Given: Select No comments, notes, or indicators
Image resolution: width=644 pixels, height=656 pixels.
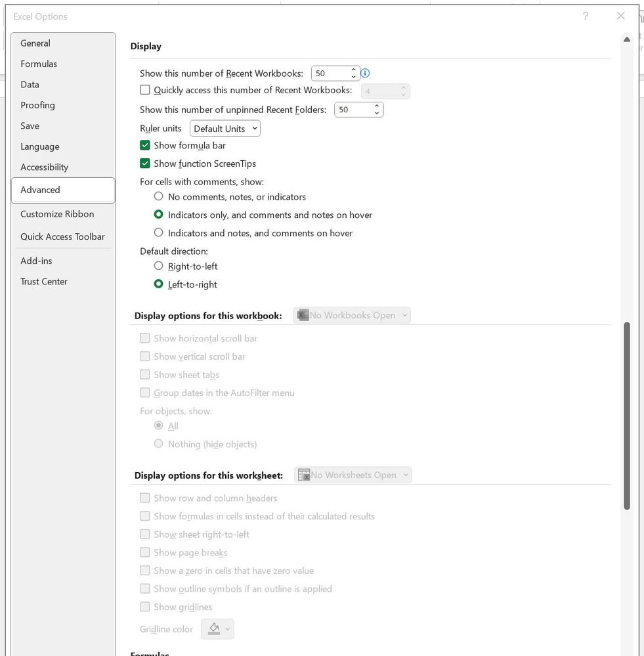Looking at the screenshot, I should pos(158,196).
